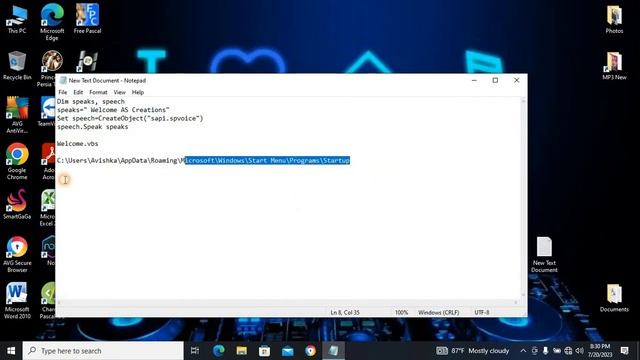Open AVG Secure Browser shortcut
Image resolution: width=640 pixels, height=360 pixels.
[17, 254]
